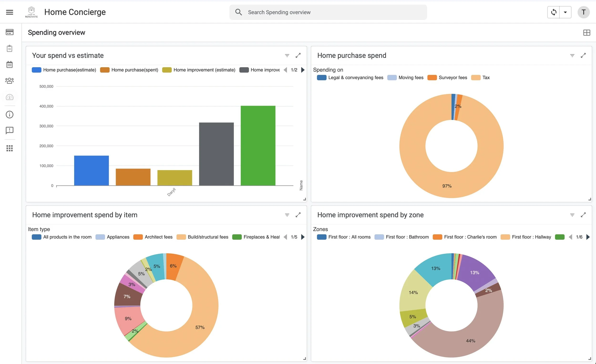The image size is (596, 364).
Task: Open the feedback speech bubble icon
Action: tap(10, 131)
